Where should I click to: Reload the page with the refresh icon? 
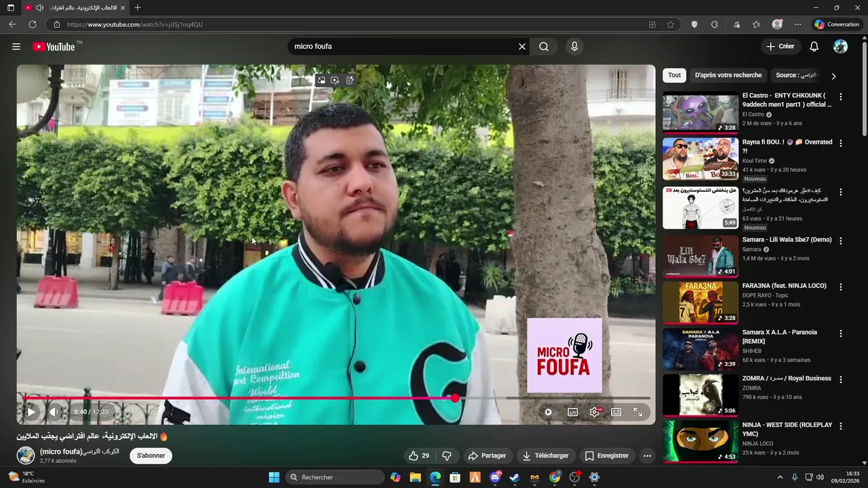[x=32, y=24]
